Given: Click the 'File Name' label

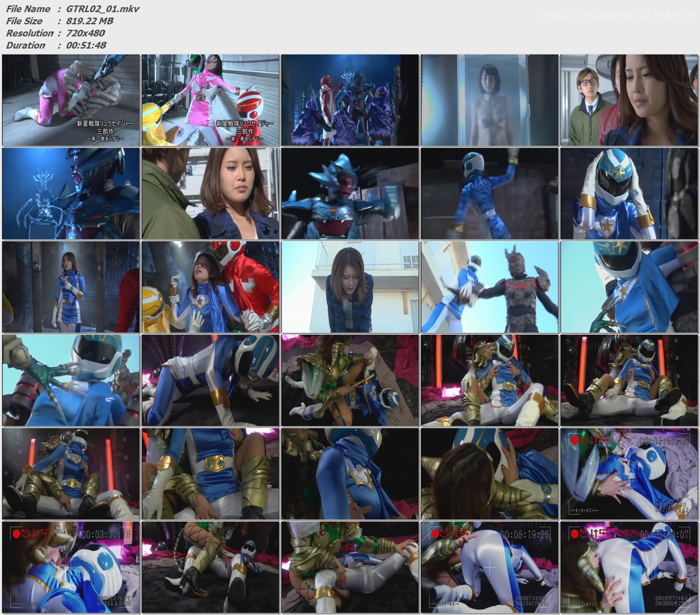Looking at the screenshot, I should tap(28, 9).
